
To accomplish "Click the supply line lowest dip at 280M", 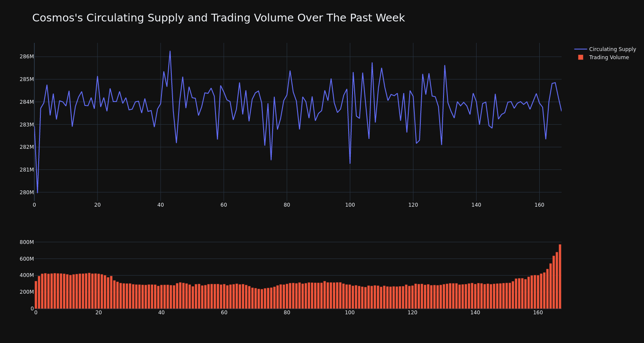I will click(37, 193).
